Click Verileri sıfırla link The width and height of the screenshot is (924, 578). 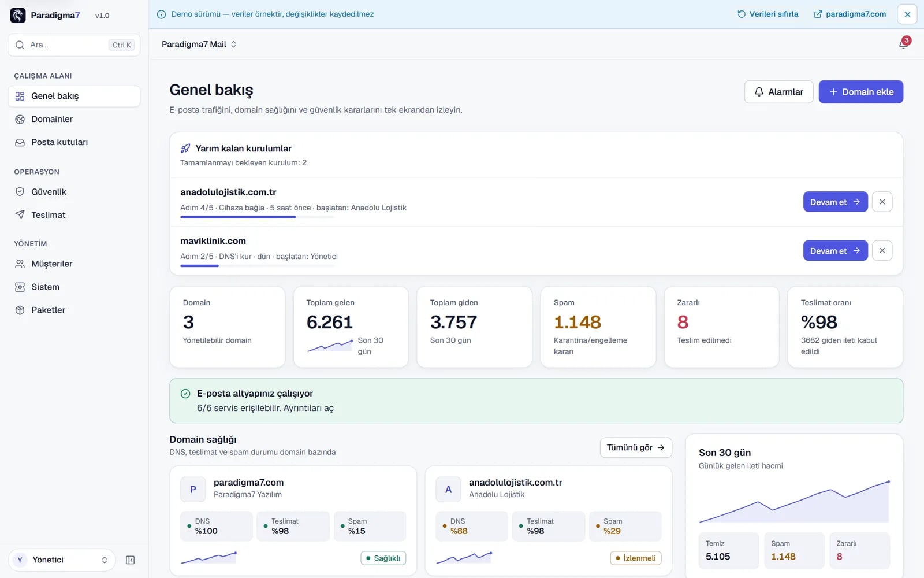pos(768,14)
